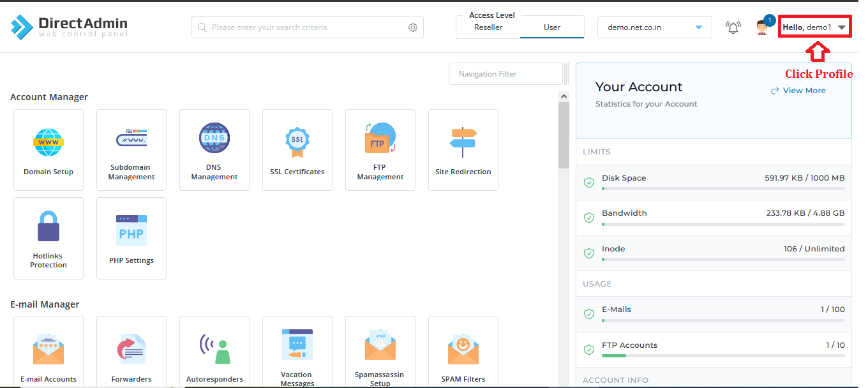This screenshot has width=868, height=388.
Task: Click the E-Mails status shield icon
Action: [x=589, y=314]
